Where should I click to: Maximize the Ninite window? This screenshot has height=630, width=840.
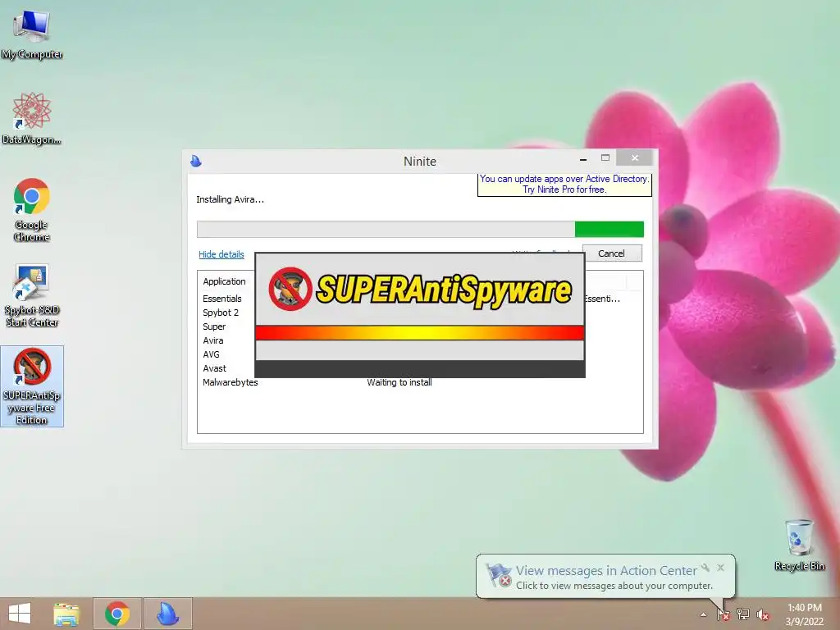605,158
